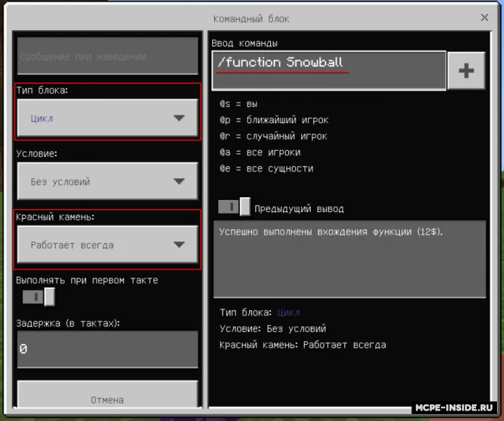Click the /function Snowball command input

pos(329,71)
